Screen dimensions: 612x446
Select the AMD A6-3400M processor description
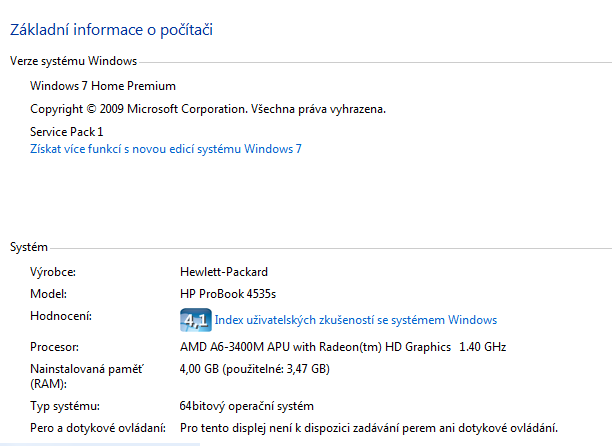[x=342, y=347]
